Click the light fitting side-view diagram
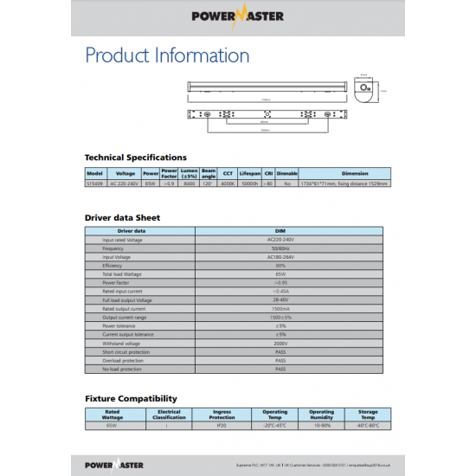 (x=267, y=92)
